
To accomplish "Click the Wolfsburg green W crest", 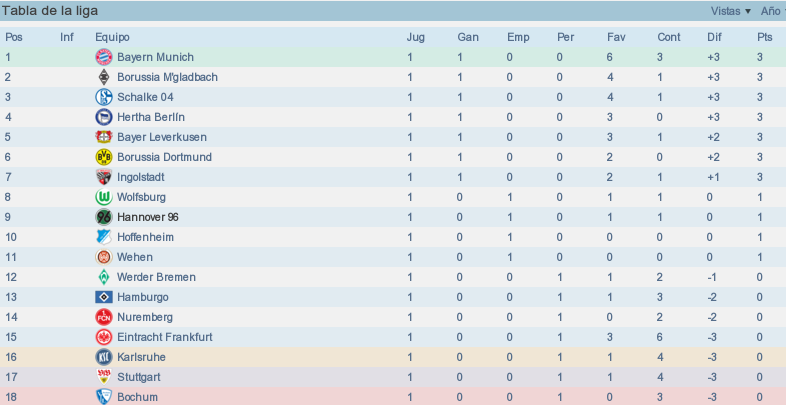I will click(x=104, y=197).
